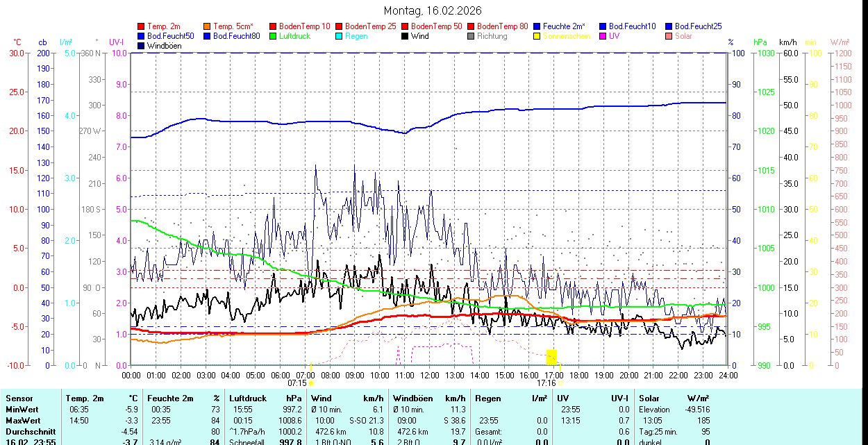Viewport: 868px width, 445px height.
Task: Click the 07:15 sunrise marker below axis
Action: [x=297, y=383]
